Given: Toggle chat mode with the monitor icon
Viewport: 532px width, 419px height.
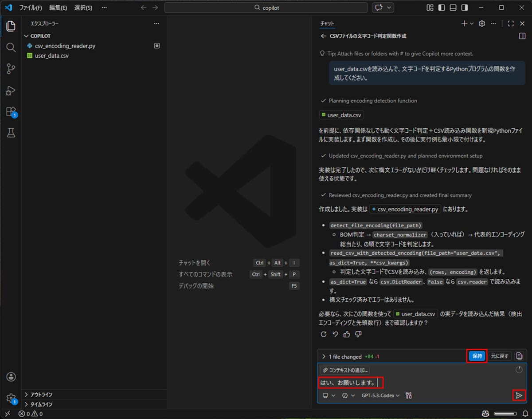Looking at the screenshot, I should click(x=327, y=395).
